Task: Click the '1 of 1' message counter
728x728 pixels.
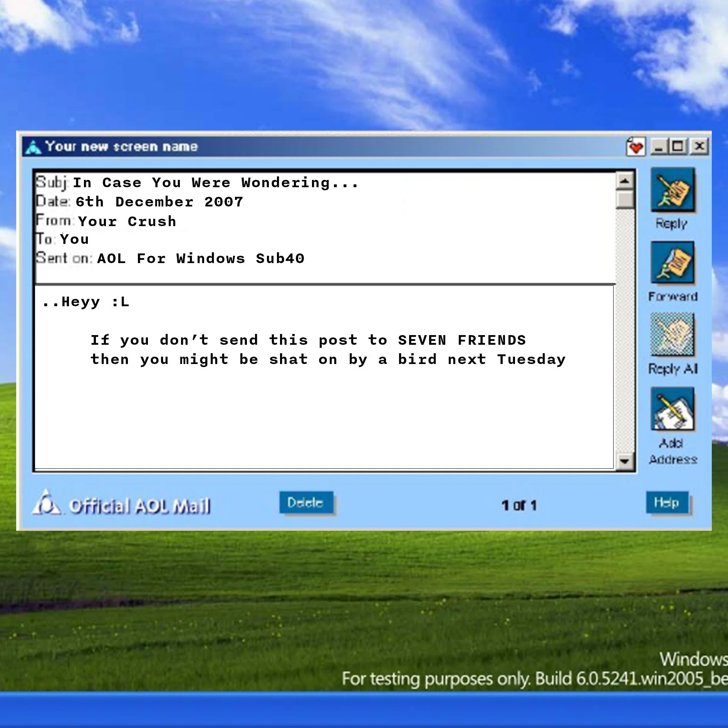Action: point(519,505)
